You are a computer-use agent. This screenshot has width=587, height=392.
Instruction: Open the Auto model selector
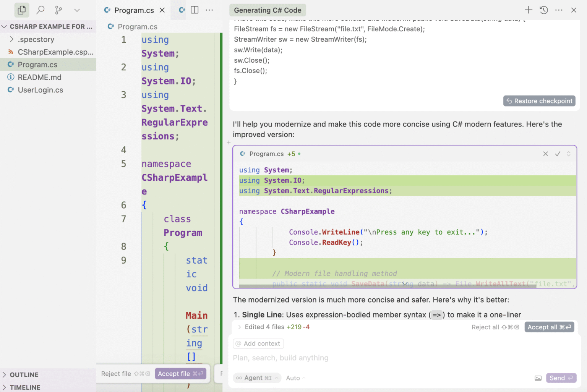(x=295, y=378)
